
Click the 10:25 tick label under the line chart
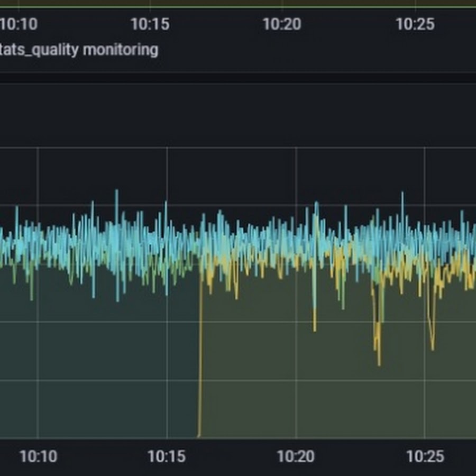tap(425, 456)
